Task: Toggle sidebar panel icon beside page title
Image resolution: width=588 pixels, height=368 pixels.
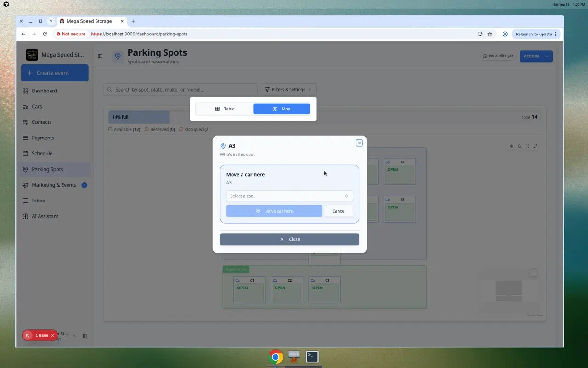Action: coord(100,56)
